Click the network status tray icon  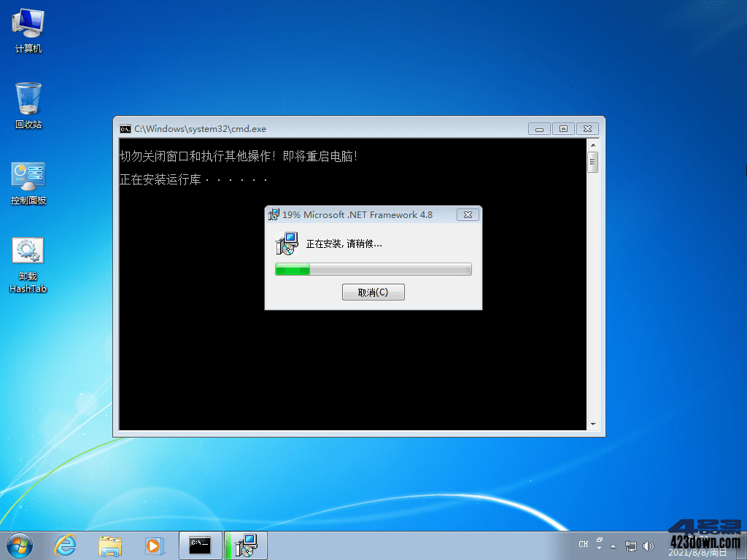coord(630,545)
